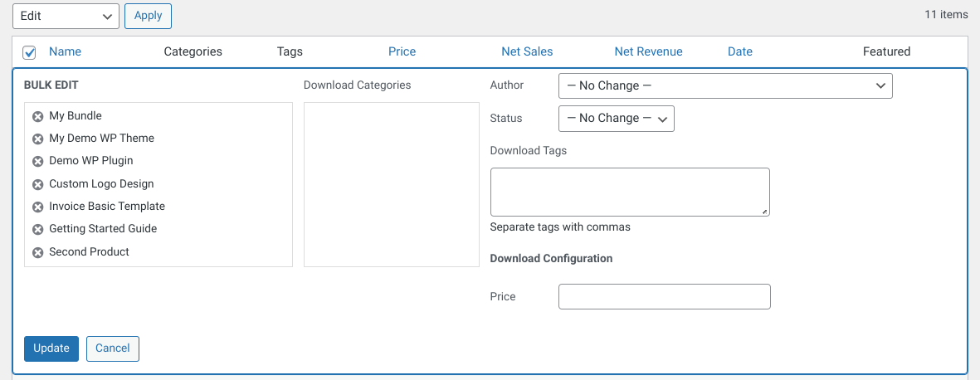
Task: Sort table by the Price column
Action: click(x=402, y=52)
